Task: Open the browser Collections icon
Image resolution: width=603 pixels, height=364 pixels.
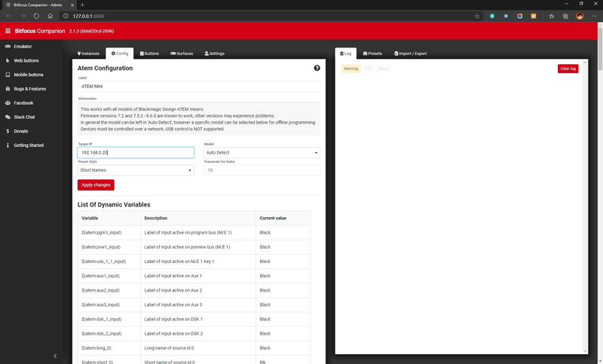Action: [x=565, y=16]
